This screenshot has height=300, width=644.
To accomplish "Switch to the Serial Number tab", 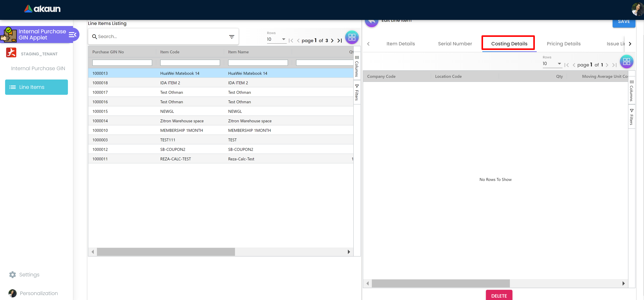I will click(455, 44).
